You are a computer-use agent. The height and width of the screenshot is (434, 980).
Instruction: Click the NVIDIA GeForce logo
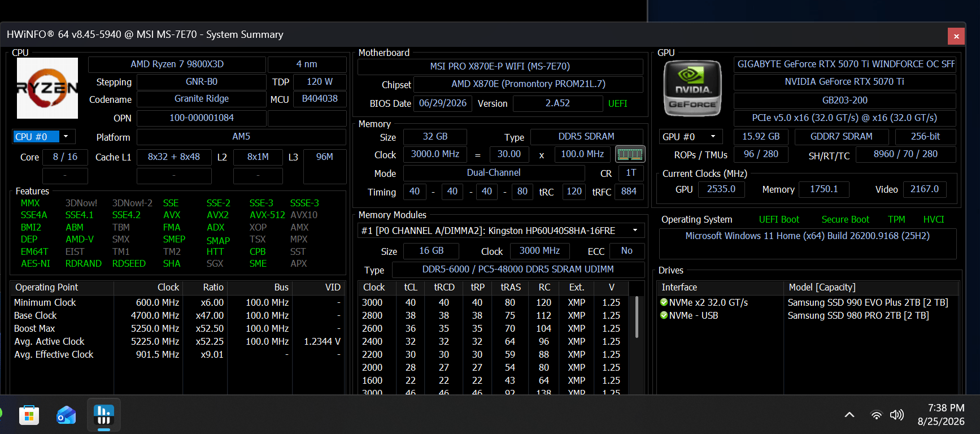click(692, 89)
